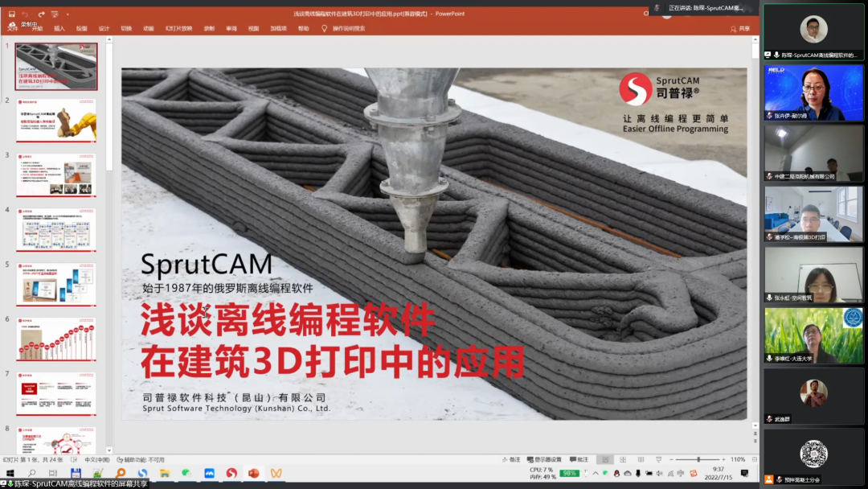This screenshot has width=868, height=489.
Task: Start Slide Show icon in status bar
Action: coord(658,460)
